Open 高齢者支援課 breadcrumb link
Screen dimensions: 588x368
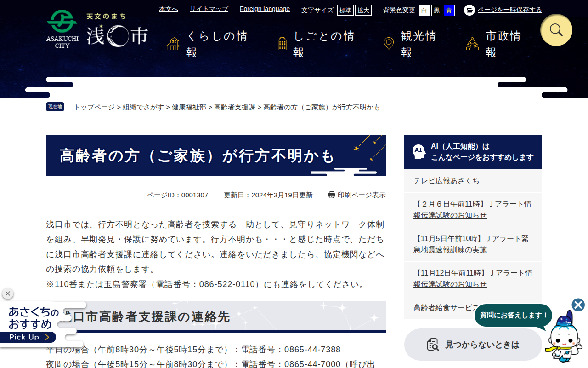point(235,107)
